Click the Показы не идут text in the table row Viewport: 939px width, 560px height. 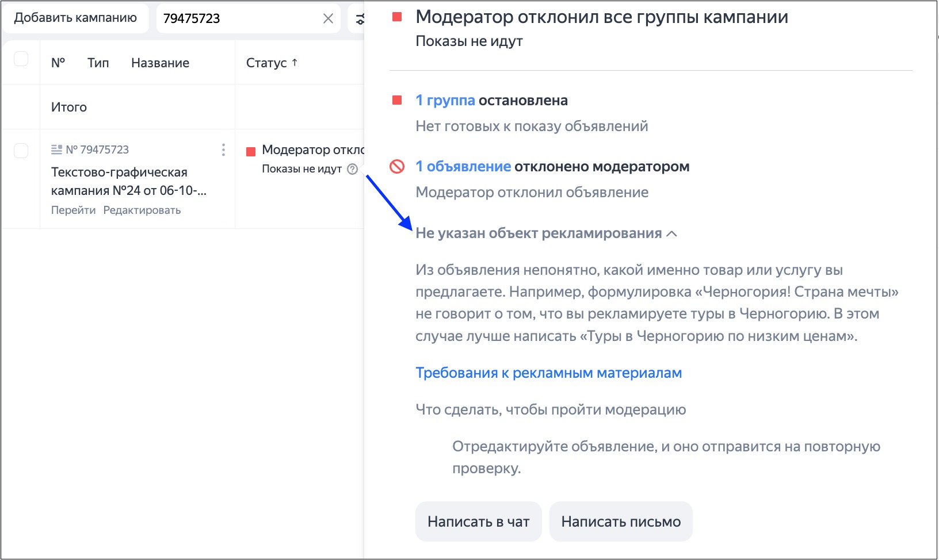[302, 169]
